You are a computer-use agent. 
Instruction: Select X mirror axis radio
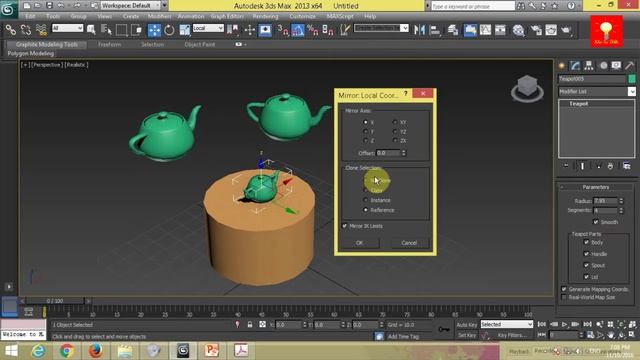click(x=366, y=122)
